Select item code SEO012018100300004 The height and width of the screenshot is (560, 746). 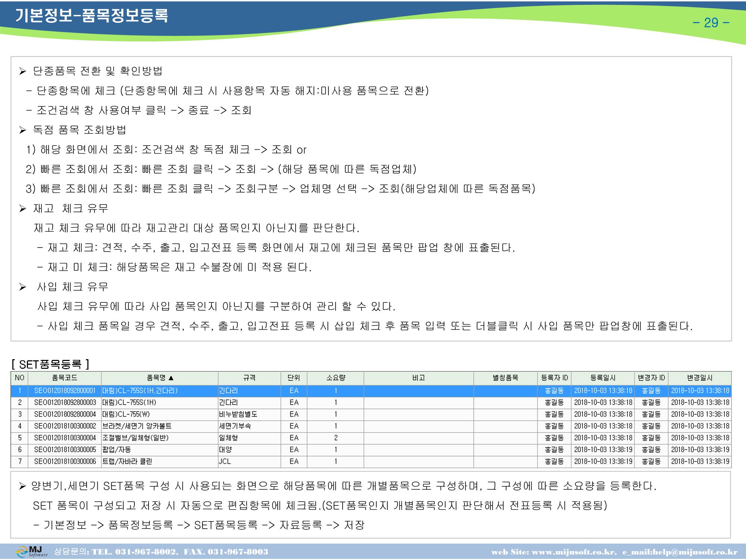click(x=65, y=438)
